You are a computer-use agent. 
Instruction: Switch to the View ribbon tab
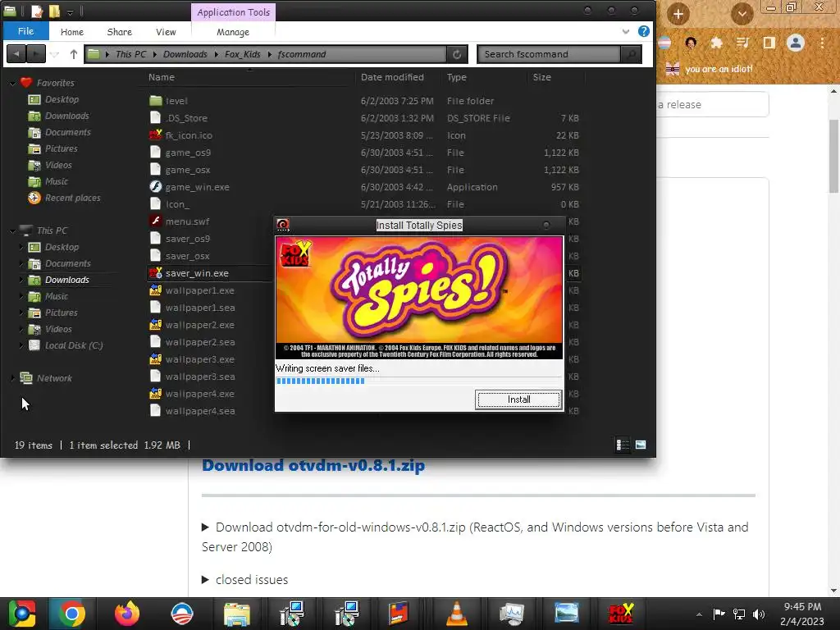pos(166,32)
